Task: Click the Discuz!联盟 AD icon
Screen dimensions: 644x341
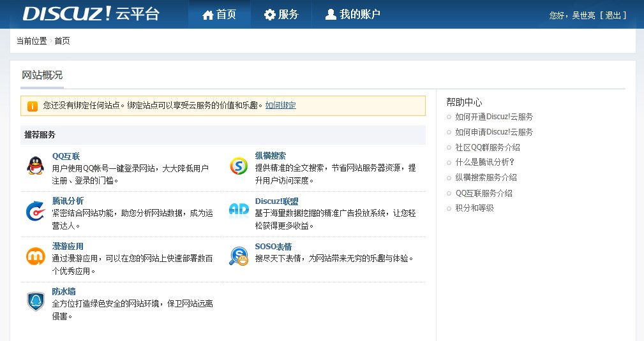Action: pyautogui.click(x=239, y=210)
